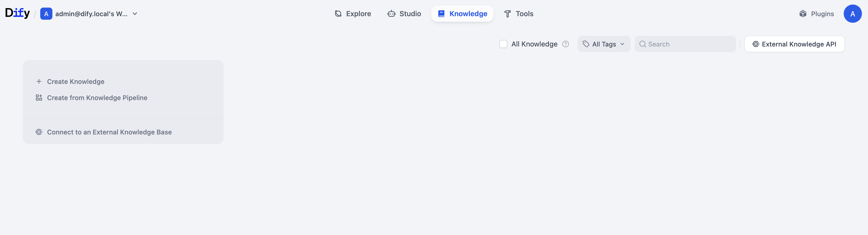Click the Knowledge Pipeline grid icon
This screenshot has width=868, height=235.
(x=39, y=98)
